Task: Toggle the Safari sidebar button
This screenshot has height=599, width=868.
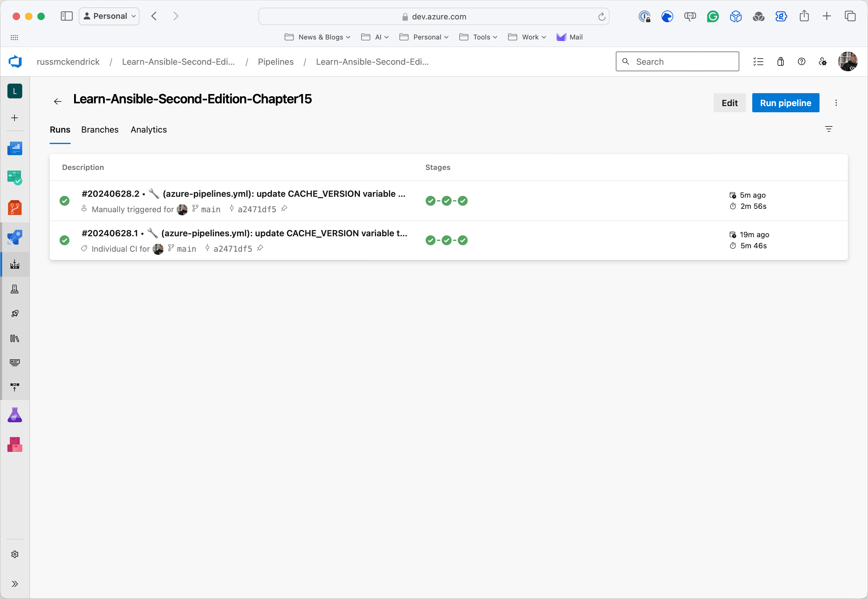Action: [66, 16]
